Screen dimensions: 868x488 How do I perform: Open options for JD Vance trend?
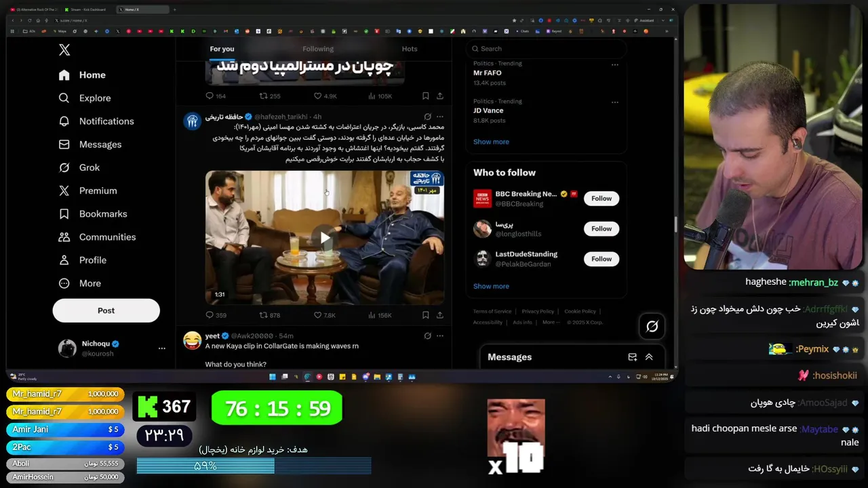coord(615,102)
